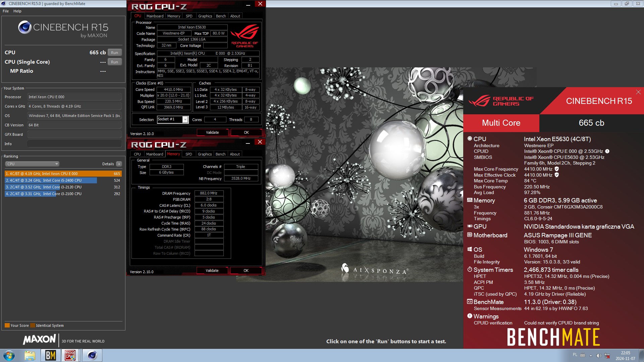
Task: Open Graphics tab in lower CPU-Z
Action: coord(205,154)
